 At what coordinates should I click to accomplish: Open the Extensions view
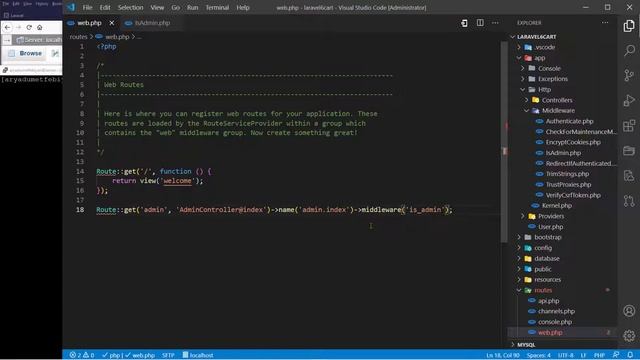(629, 126)
